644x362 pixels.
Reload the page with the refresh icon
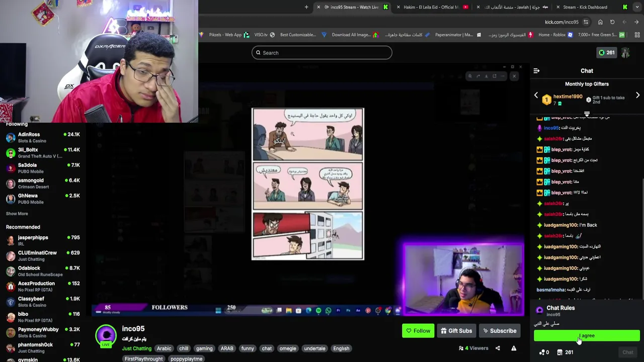click(x=612, y=22)
